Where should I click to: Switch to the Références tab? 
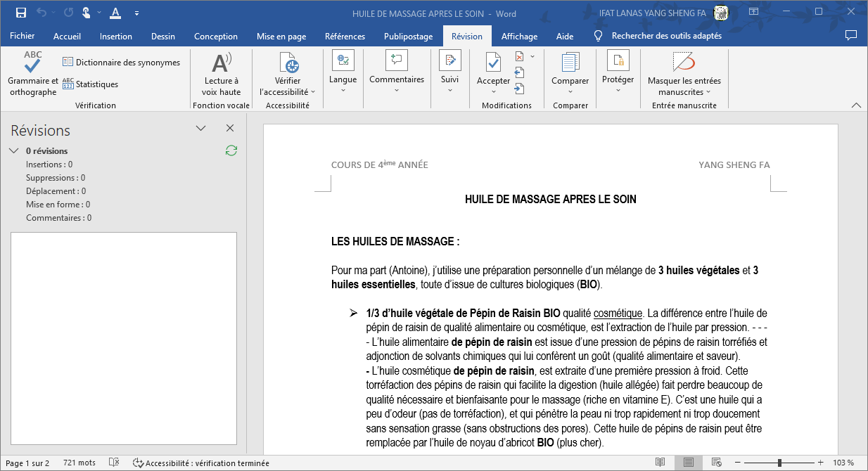pos(345,37)
